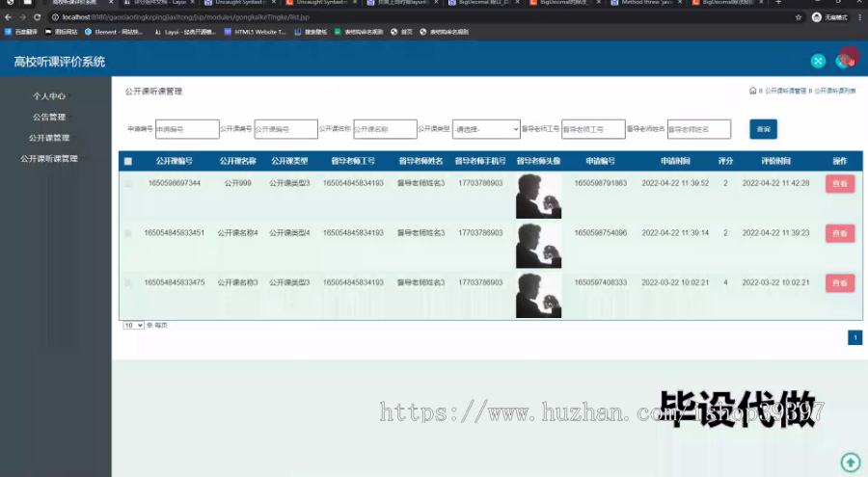Image resolution: width=868 pixels, height=477 pixels.
Task: Click the evaluation time 2022-04-22 11:42:28
Action: point(775,183)
